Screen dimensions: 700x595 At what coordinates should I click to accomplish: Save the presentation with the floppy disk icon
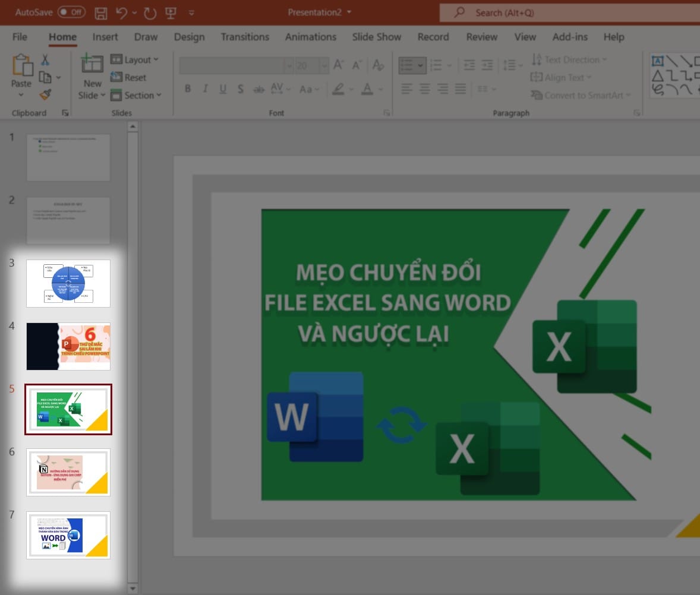(x=101, y=13)
